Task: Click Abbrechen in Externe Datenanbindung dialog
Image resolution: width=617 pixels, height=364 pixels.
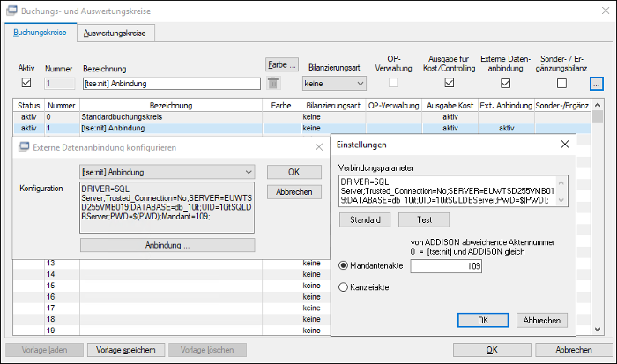Action: click(x=294, y=192)
